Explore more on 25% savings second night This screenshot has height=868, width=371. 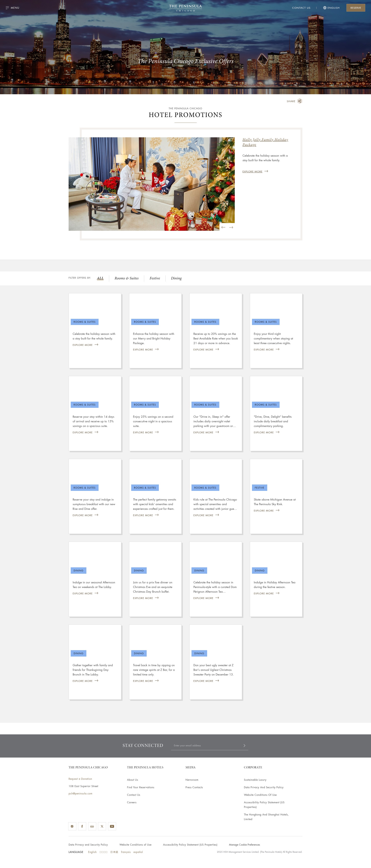146,432
